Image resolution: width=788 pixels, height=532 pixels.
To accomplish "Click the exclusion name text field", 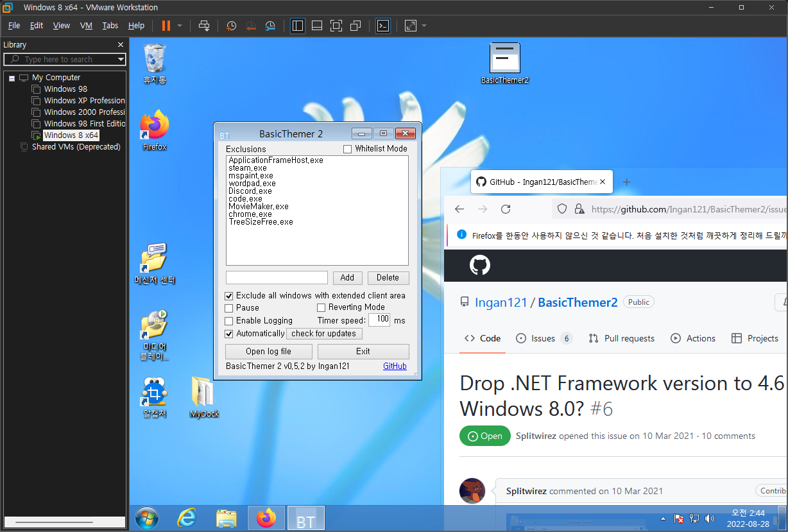I will pyautogui.click(x=277, y=278).
